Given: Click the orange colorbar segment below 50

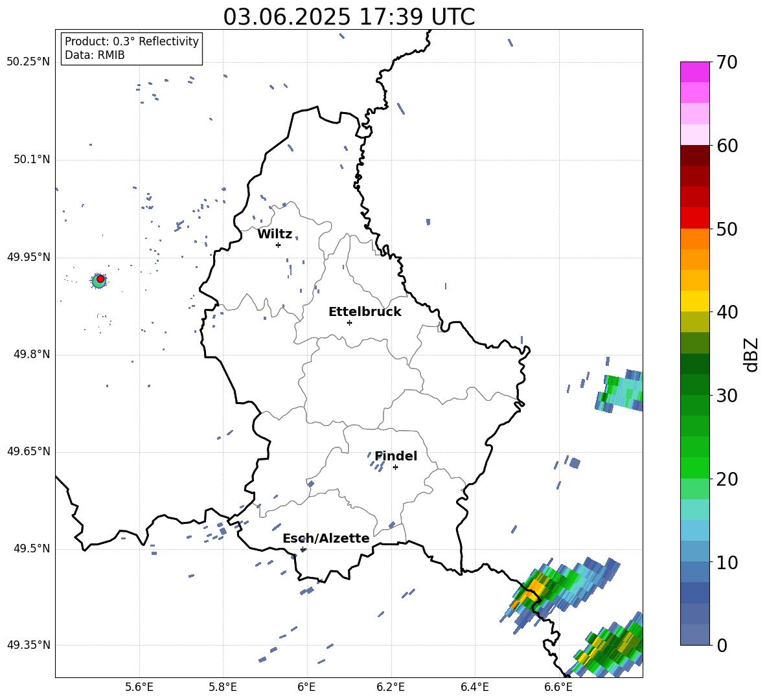Looking at the screenshot, I should 694,239.
